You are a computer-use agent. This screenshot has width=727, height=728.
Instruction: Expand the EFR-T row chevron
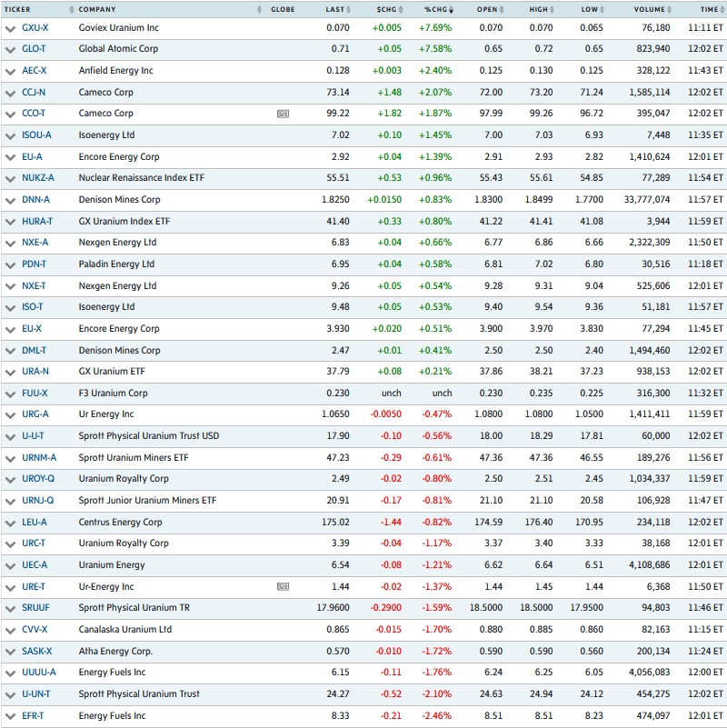pyautogui.click(x=10, y=716)
